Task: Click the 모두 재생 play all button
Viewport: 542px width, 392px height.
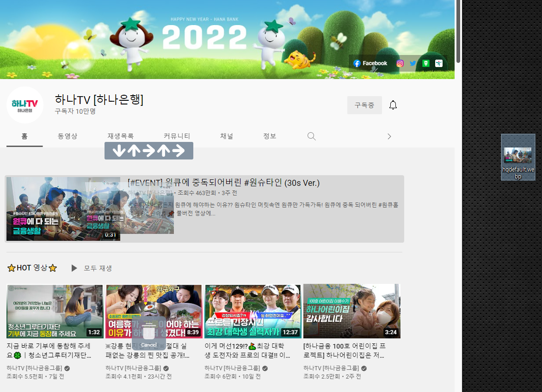Action: pos(98,268)
